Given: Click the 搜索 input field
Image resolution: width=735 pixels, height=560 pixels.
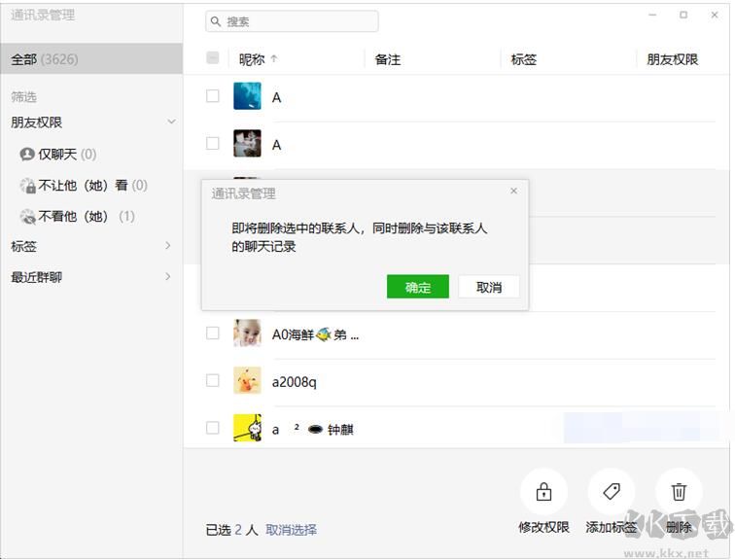Looking at the screenshot, I should click(297, 21).
